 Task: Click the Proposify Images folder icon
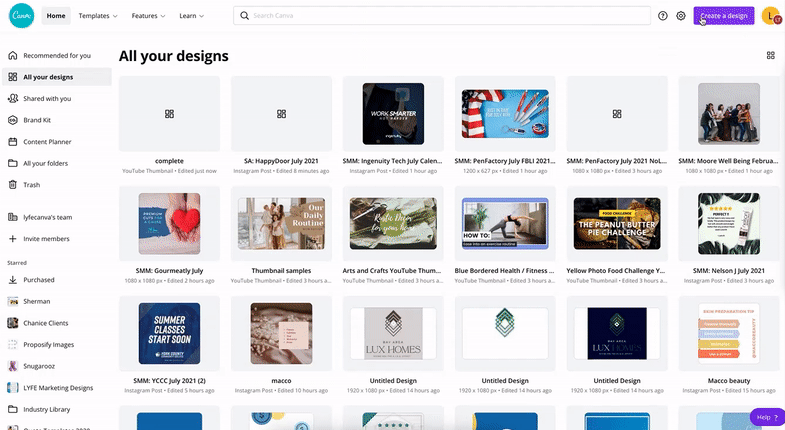pos(13,344)
